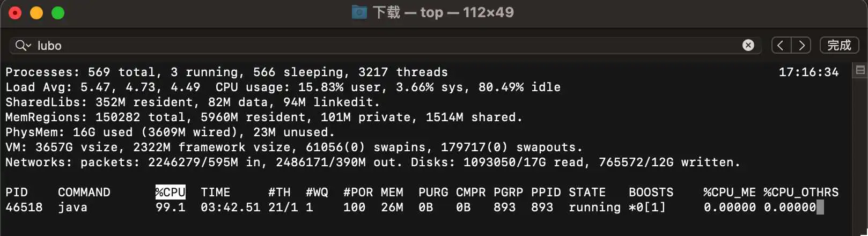Click the COMMAND column header

(x=84, y=192)
